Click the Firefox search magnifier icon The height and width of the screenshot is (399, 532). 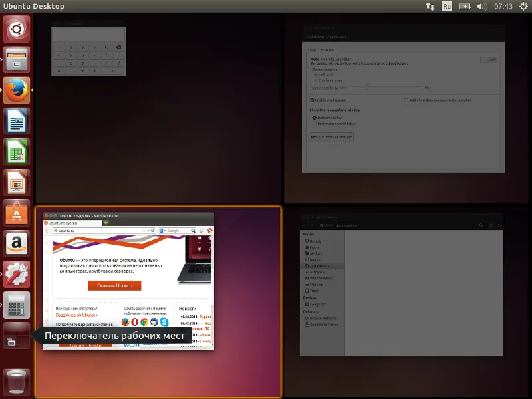(193, 231)
